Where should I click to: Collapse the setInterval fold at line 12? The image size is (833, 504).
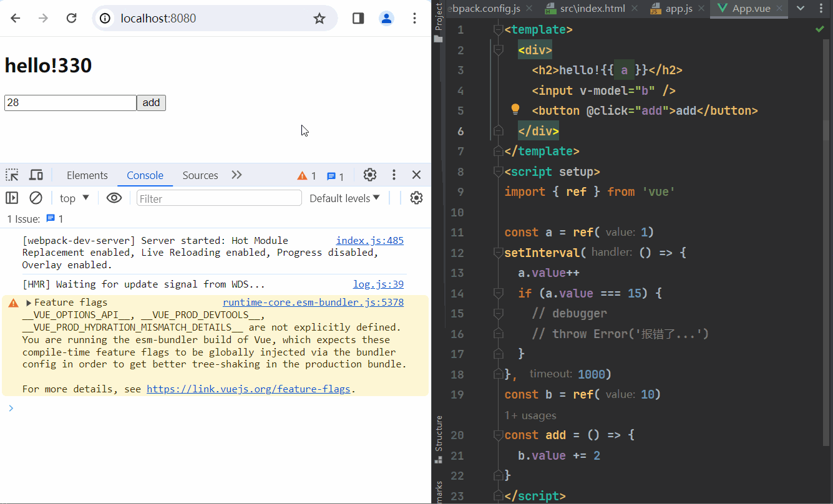coord(498,253)
